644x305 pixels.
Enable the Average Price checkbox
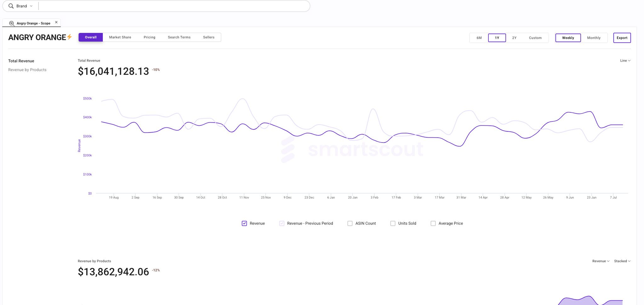pyautogui.click(x=433, y=223)
